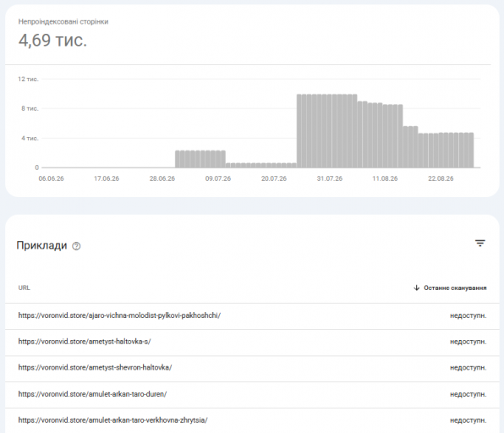Click the 17.06.26 date label
Screen dimensions: 504x433
(x=107, y=178)
